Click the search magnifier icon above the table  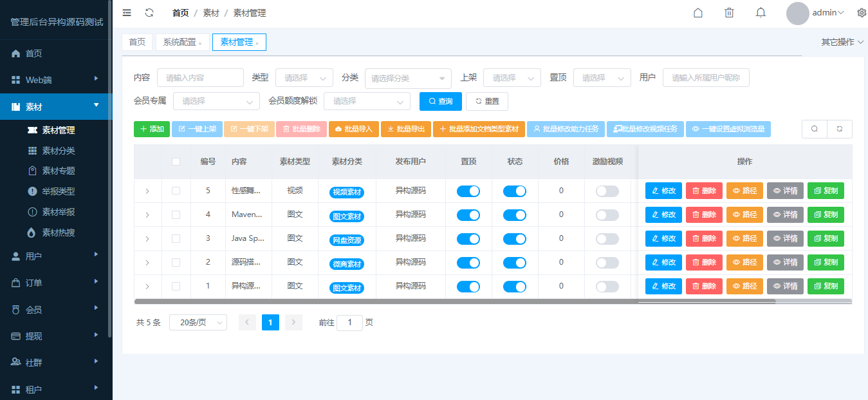813,129
